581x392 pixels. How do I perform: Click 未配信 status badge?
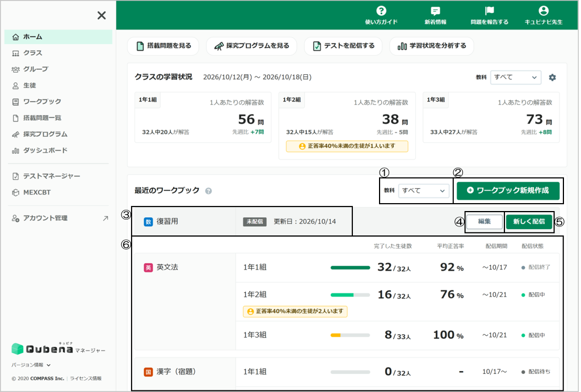[x=255, y=222]
